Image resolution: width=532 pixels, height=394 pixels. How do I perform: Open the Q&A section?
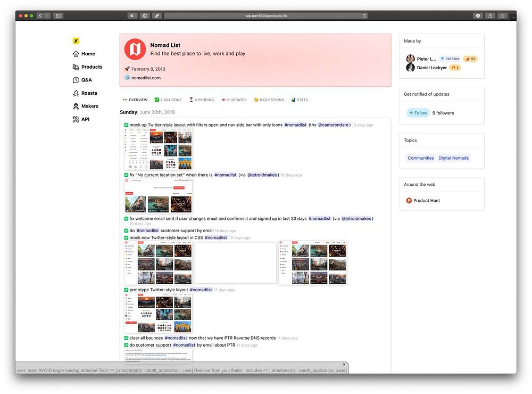(82, 80)
